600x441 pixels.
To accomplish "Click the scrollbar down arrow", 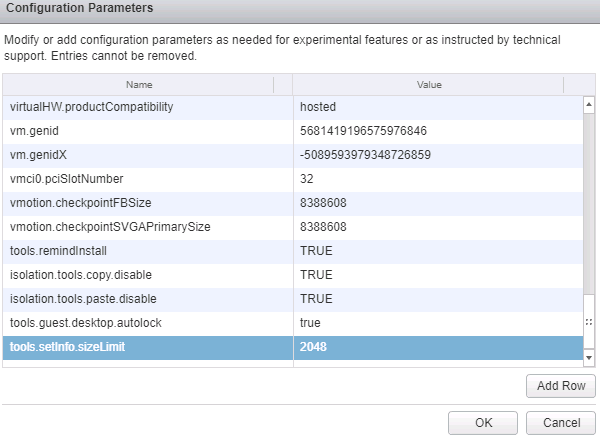I will (x=588, y=357).
